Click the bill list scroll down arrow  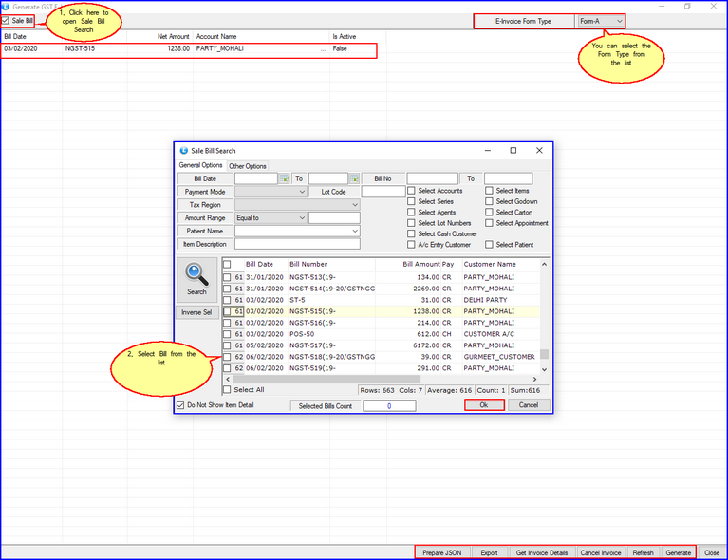pos(544,369)
